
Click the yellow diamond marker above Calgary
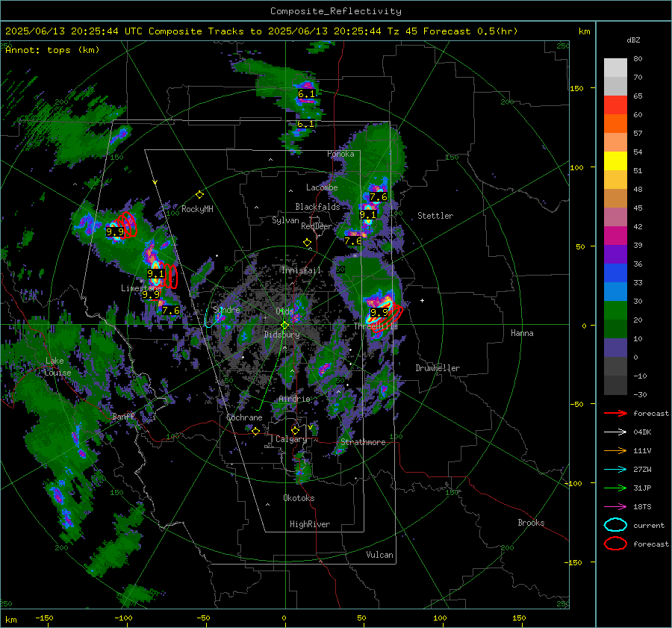tap(295, 430)
